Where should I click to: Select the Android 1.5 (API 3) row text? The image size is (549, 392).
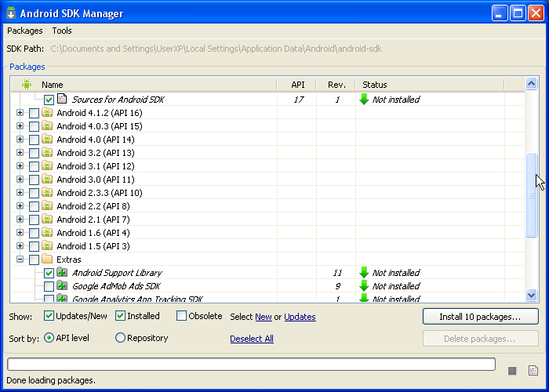(93, 246)
